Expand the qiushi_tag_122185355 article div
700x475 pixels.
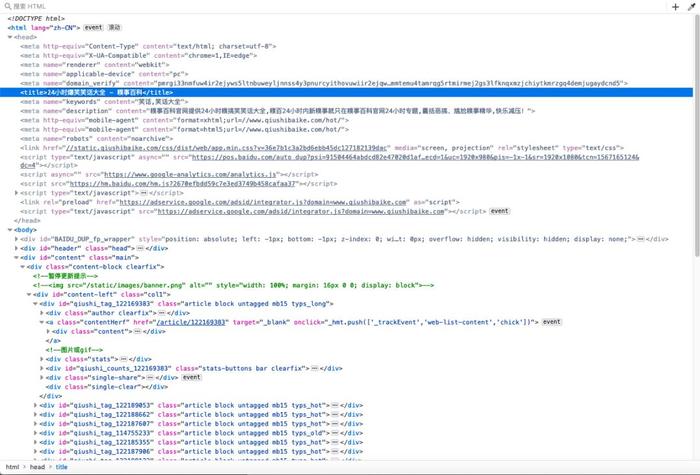[x=35, y=442]
